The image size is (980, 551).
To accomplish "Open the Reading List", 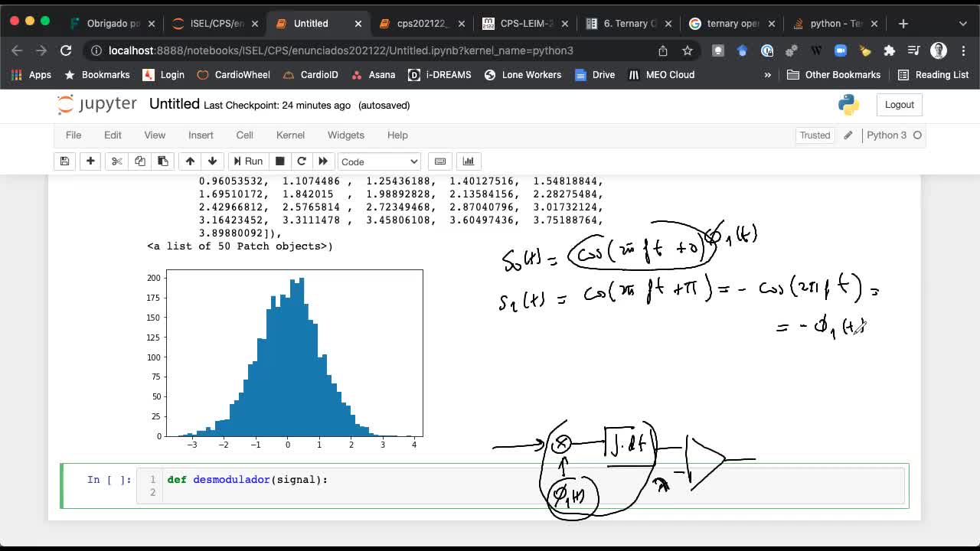I will tap(933, 75).
